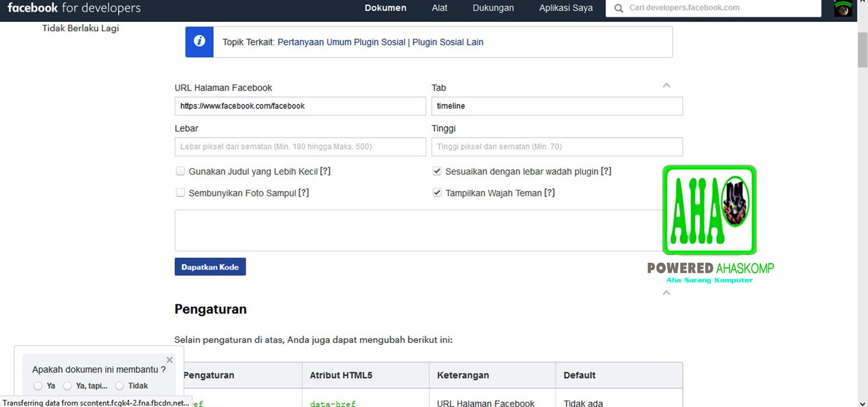
Task: Click the page scrollbar thumb
Action: point(863,50)
